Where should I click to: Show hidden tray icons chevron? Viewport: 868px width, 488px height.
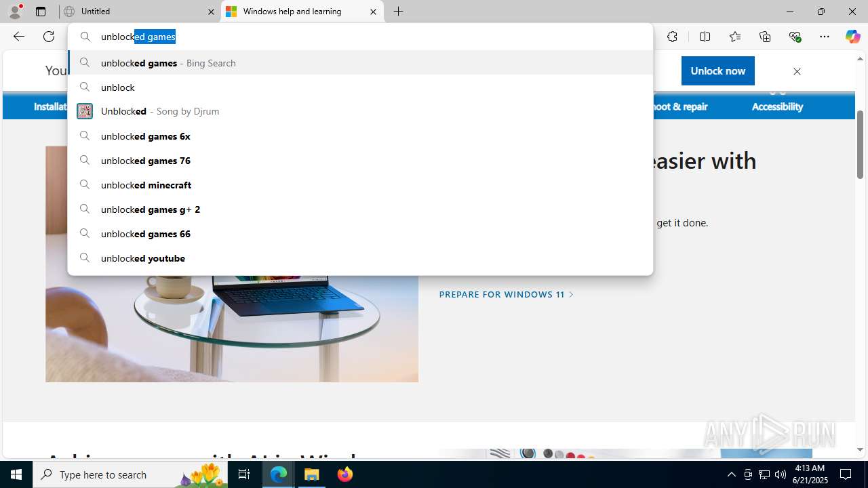(x=731, y=474)
